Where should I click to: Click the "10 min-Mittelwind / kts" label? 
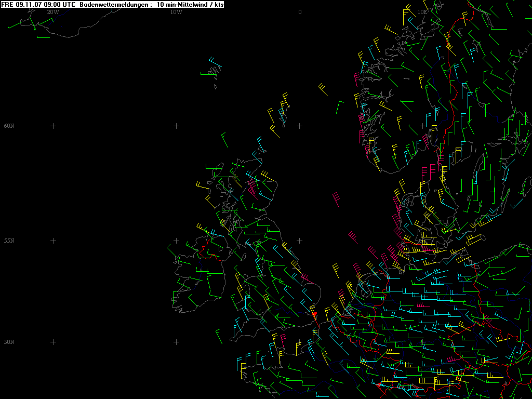(190, 4)
